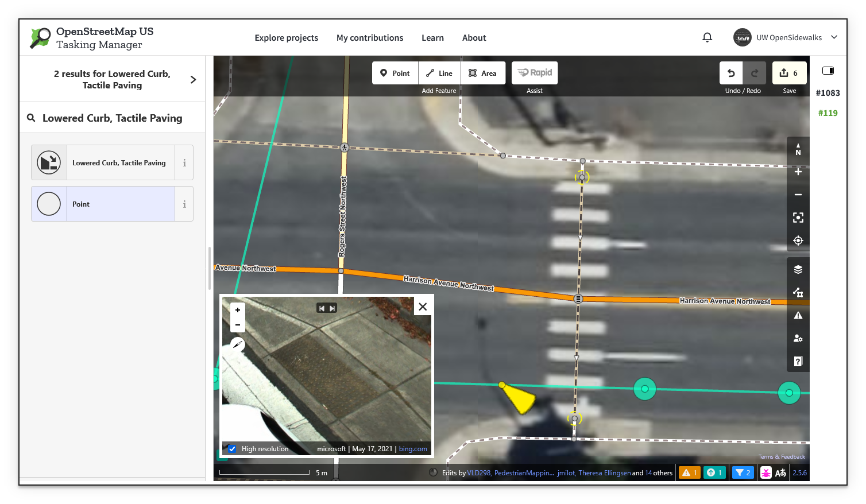Screen dimensions: 866x504
Task: Show info for the Point preset
Action: point(184,204)
